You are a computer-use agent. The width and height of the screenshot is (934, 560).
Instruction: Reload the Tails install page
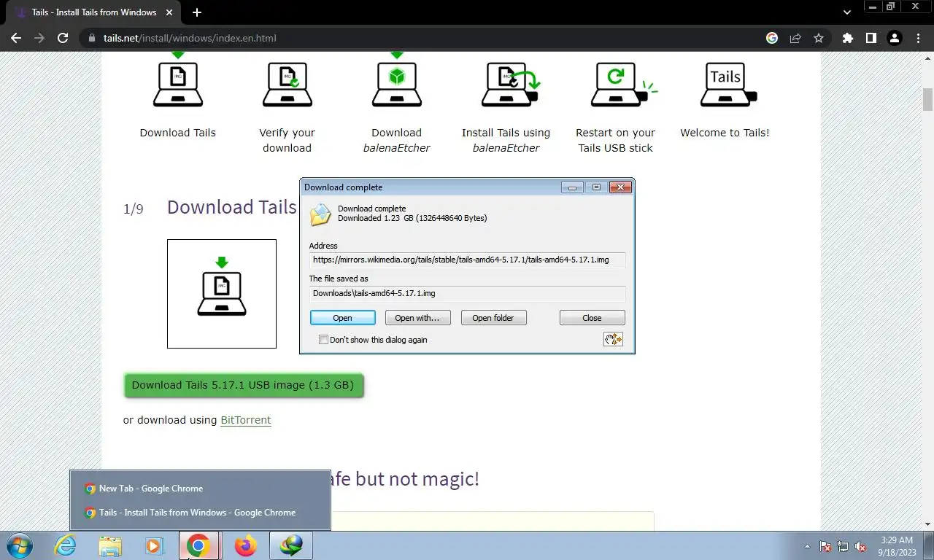(63, 38)
